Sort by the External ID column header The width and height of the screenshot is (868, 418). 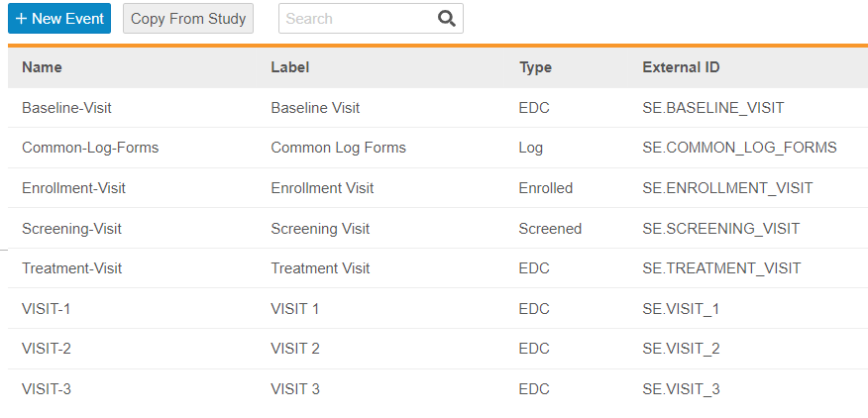tap(681, 67)
